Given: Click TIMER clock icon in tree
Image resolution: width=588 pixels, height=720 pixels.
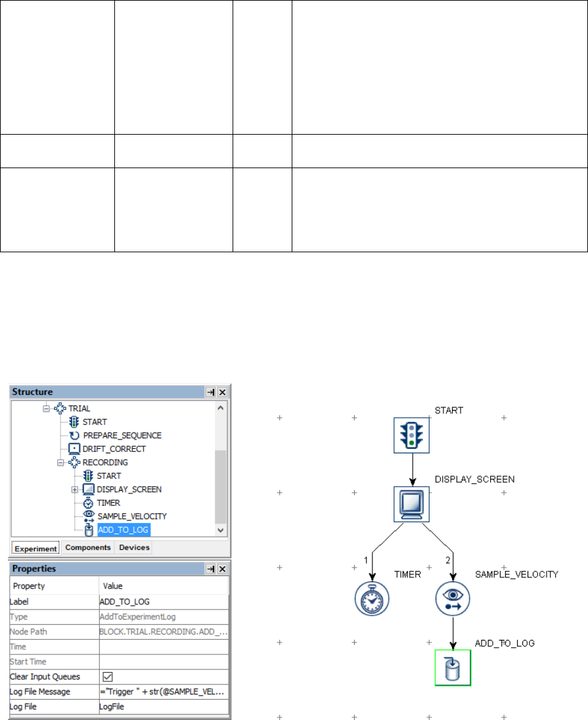Looking at the screenshot, I should (88, 503).
